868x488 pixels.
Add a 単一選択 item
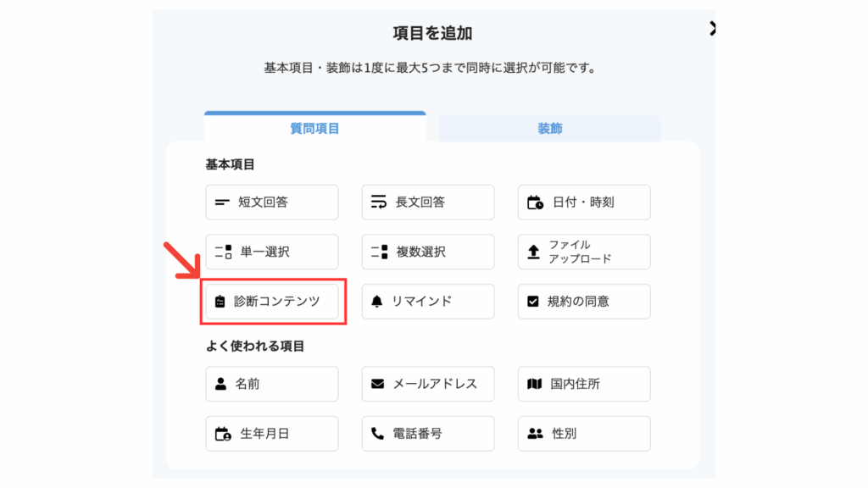click(272, 252)
